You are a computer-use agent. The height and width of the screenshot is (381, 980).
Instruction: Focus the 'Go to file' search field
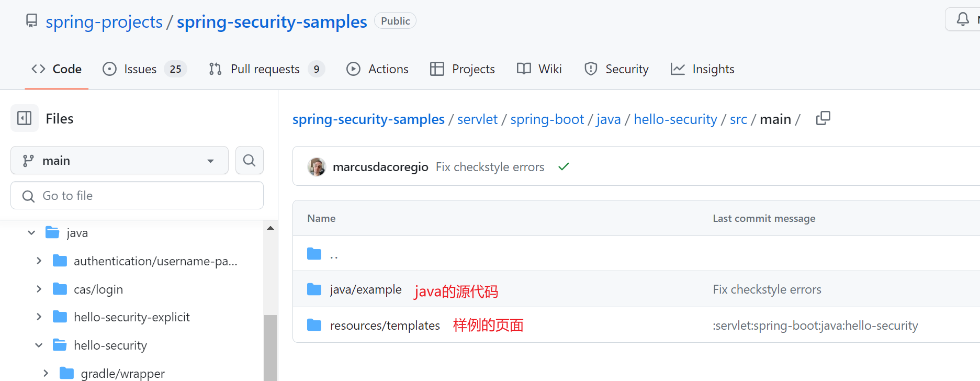[137, 195]
